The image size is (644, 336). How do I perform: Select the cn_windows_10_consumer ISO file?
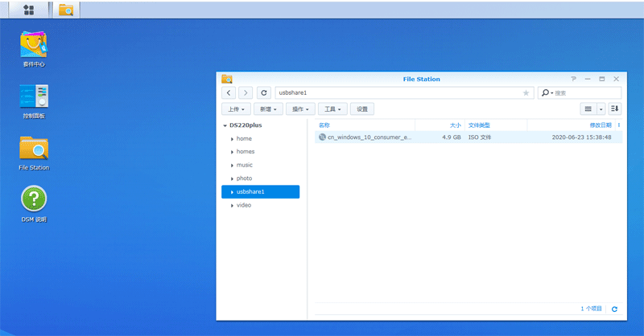(469, 137)
